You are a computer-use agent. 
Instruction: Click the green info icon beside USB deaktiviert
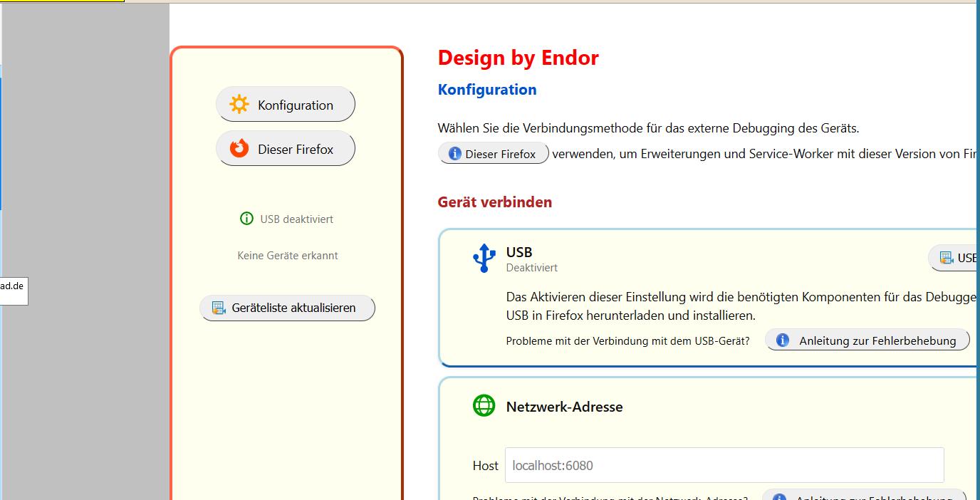click(x=246, y=219)
